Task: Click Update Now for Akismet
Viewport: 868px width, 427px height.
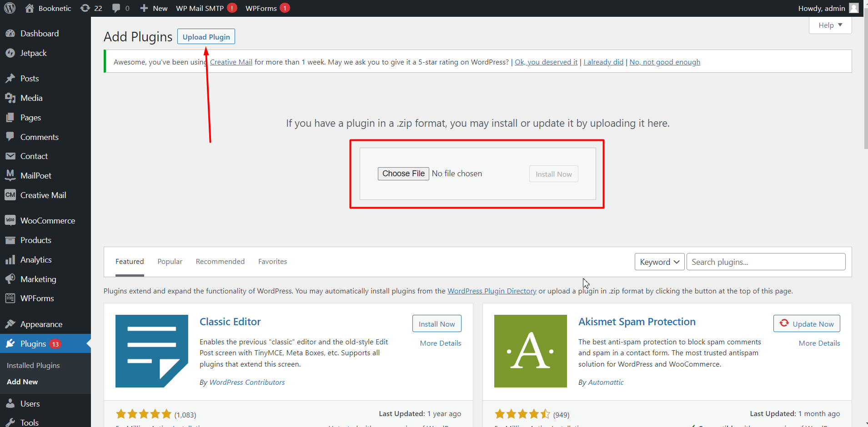Action: coord(807,323)
